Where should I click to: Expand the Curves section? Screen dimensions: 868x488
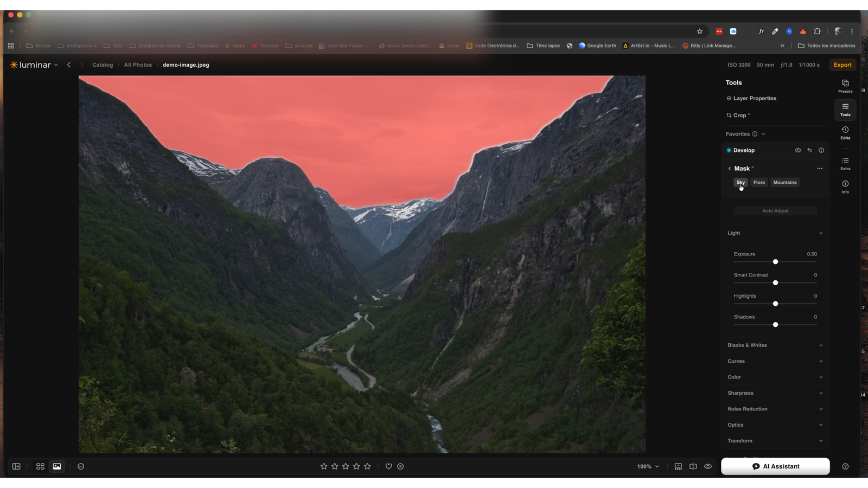click(x=821, y=361)
